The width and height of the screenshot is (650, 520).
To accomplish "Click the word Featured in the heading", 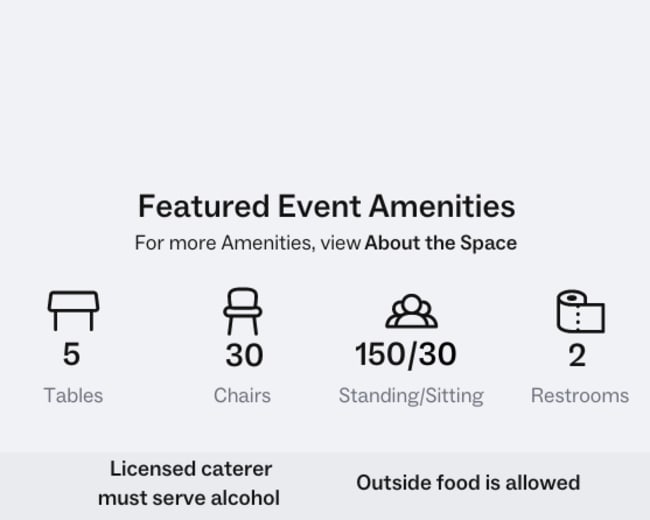I will tap(204, 206).
